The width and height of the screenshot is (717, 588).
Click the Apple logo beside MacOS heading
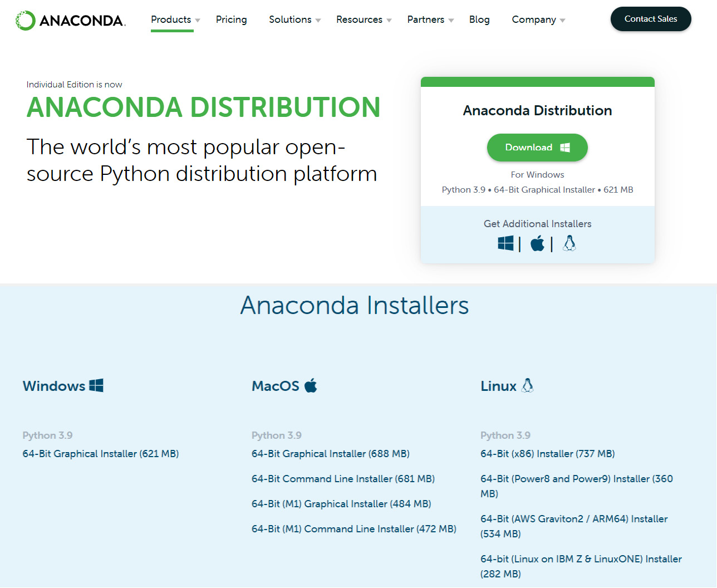[311, 385]
